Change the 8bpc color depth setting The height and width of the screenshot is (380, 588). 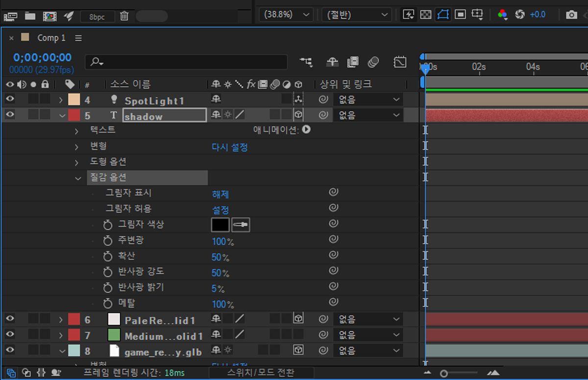tap(97, 17)
